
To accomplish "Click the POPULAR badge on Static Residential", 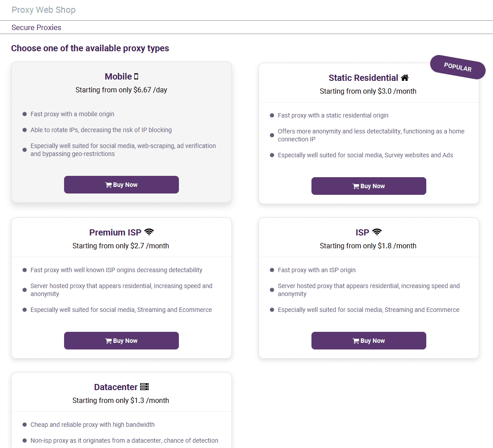I will 458,67.
